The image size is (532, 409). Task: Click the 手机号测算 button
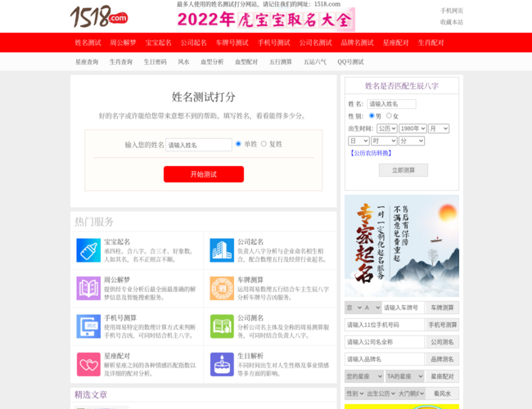[442, 325]
